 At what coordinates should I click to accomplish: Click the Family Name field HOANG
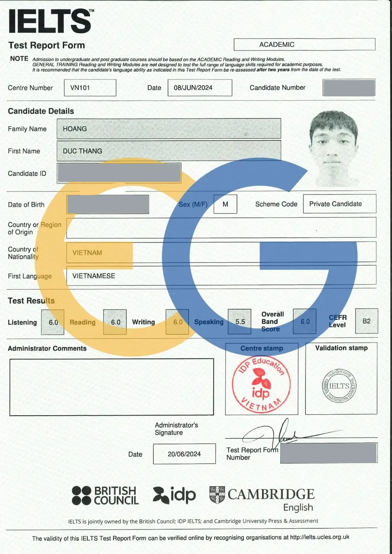pos(169,129)
